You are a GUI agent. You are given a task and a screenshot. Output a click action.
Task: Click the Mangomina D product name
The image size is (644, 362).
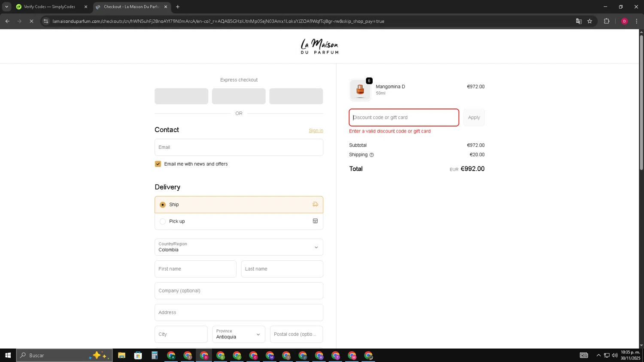390,87
